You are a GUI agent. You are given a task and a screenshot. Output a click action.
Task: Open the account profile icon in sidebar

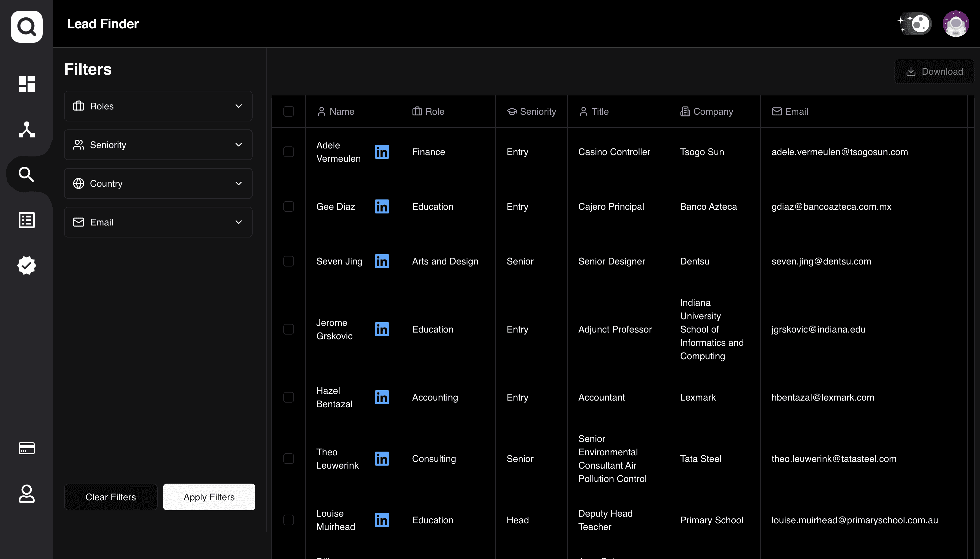(26, 493)
